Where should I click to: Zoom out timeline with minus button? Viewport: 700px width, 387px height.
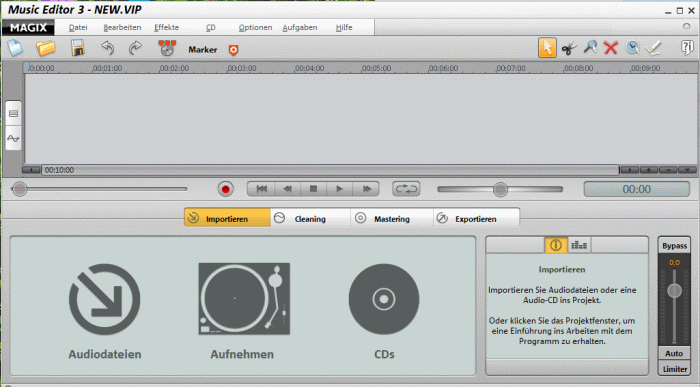pos(668,170)
